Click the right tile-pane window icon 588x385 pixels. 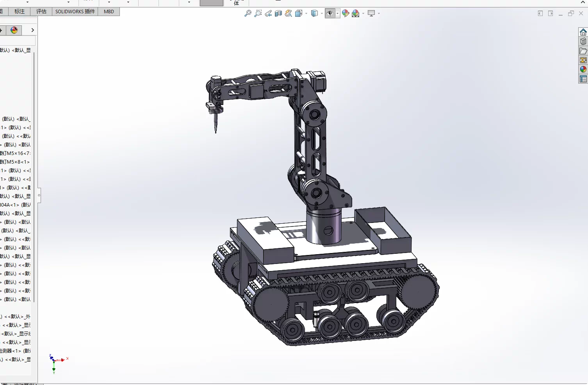551,13
